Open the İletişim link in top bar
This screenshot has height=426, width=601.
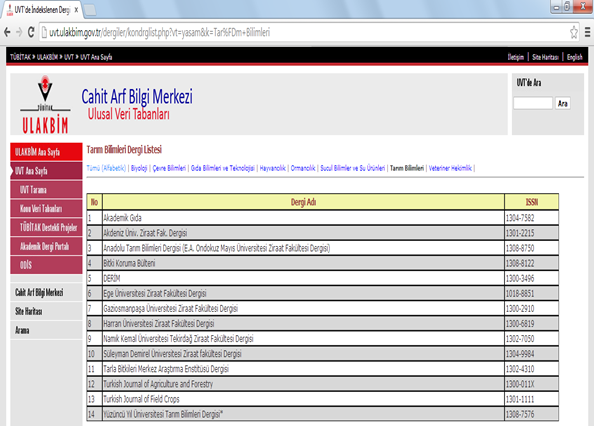[x=516, y=58]
